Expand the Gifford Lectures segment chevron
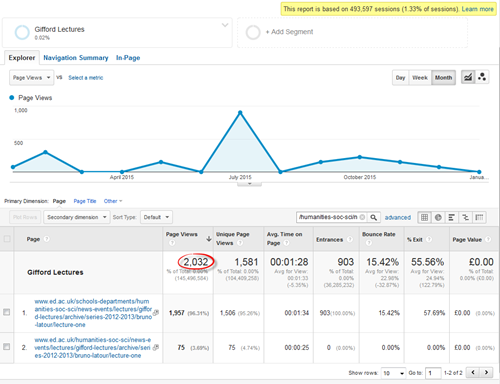Image resolution: width=500 pixels, height=384 pixels. click(x=225, y=25)
